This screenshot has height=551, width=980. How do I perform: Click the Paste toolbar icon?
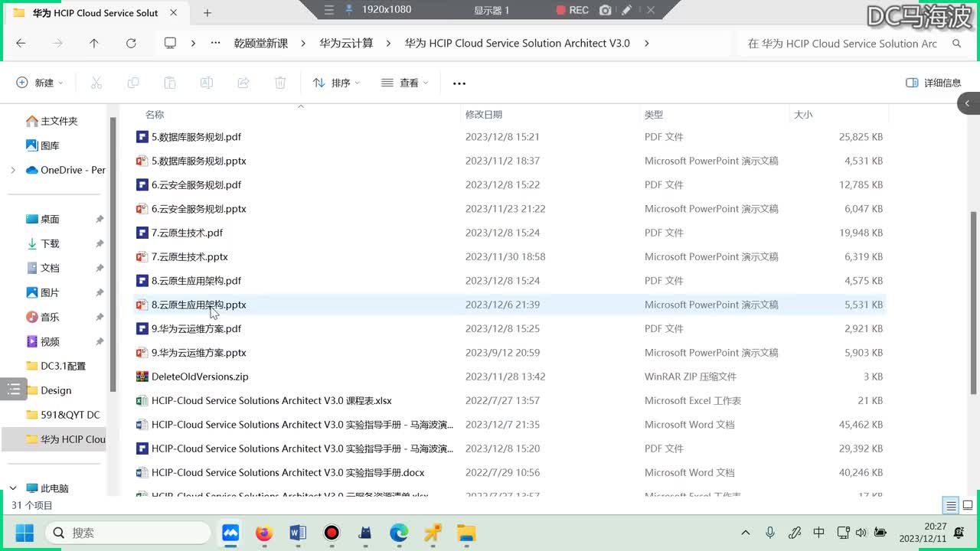pos(170,83)
